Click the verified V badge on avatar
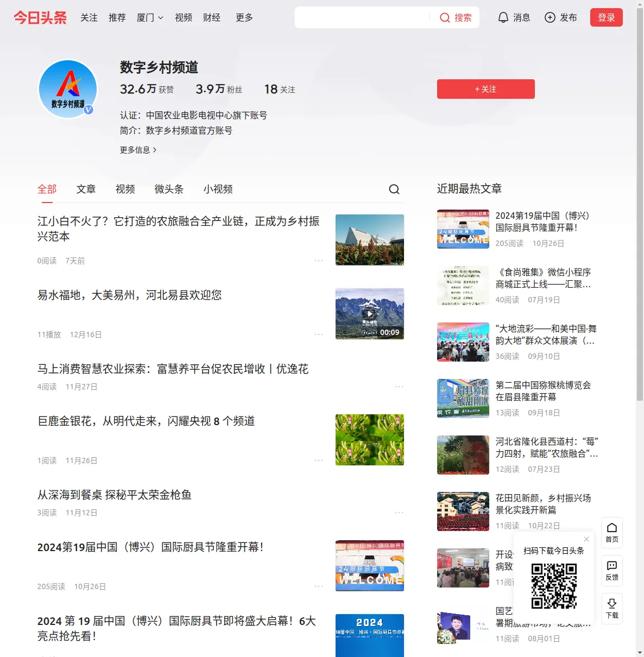Image resolution: width=644 pixels, height=657 pixels. pos(89,109)
